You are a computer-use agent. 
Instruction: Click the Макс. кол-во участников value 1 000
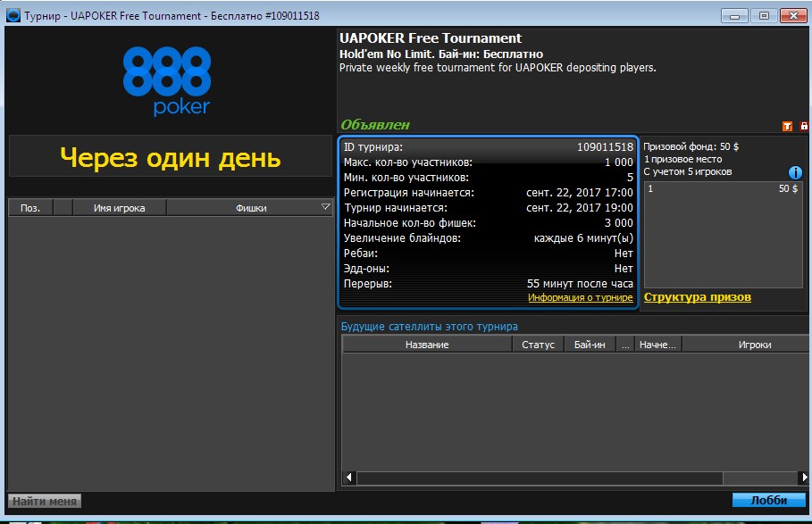[619, 162]
